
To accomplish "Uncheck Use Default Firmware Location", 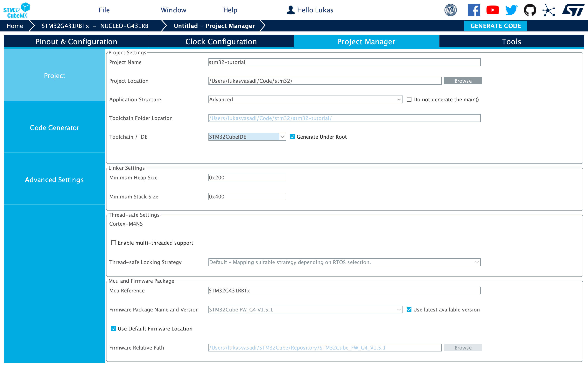I will (114, 328).
